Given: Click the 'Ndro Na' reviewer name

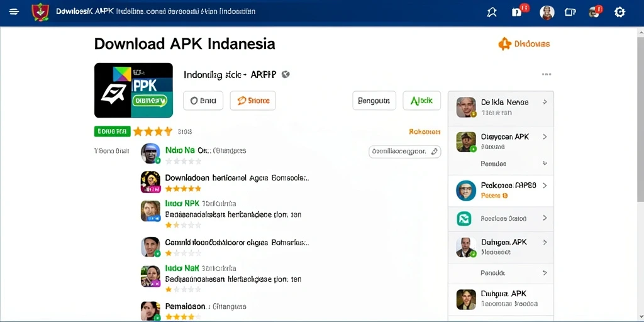Looking at the screenshot, I should (x=180, y=150).
